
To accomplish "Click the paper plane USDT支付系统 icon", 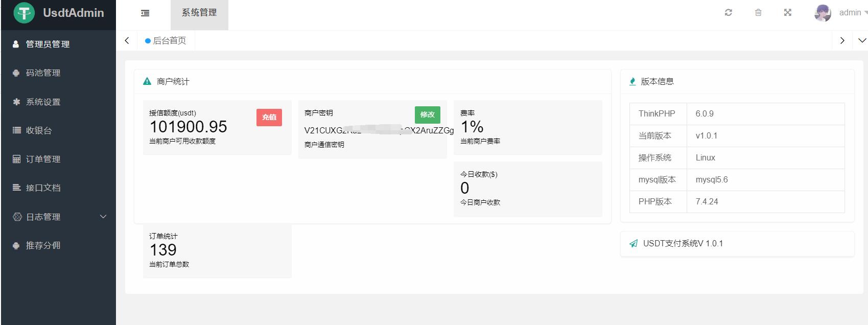I will 634,243.
